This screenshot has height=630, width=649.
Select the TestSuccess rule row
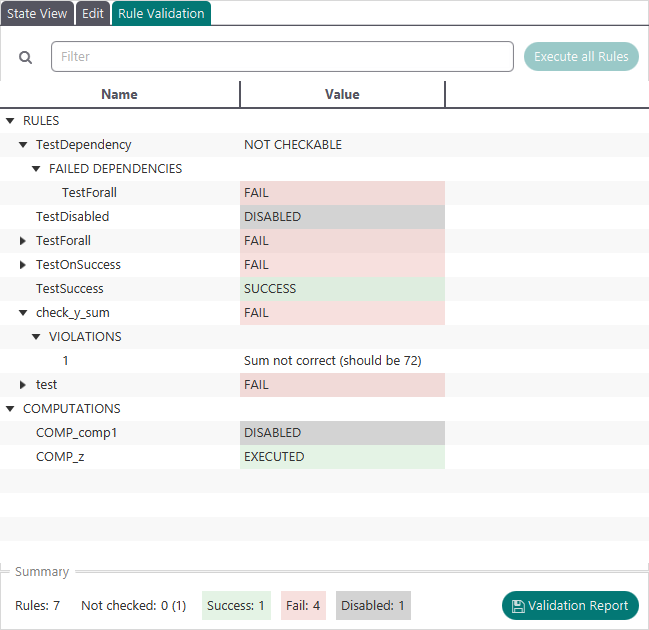(x=70, y=289)
